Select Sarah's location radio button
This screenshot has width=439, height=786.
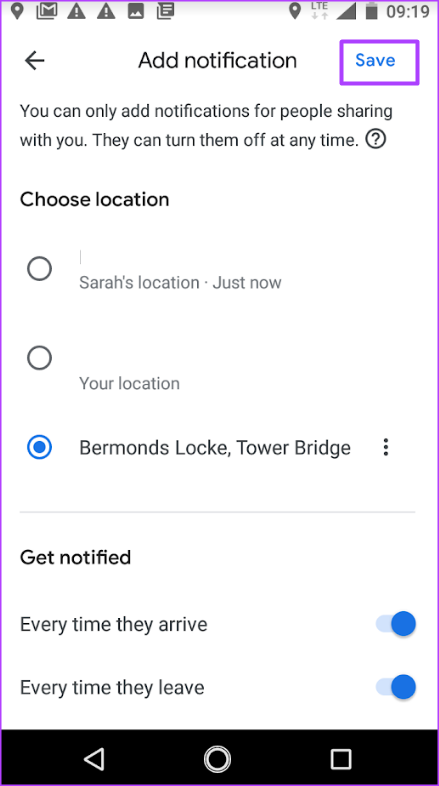[x=39, y=269]
